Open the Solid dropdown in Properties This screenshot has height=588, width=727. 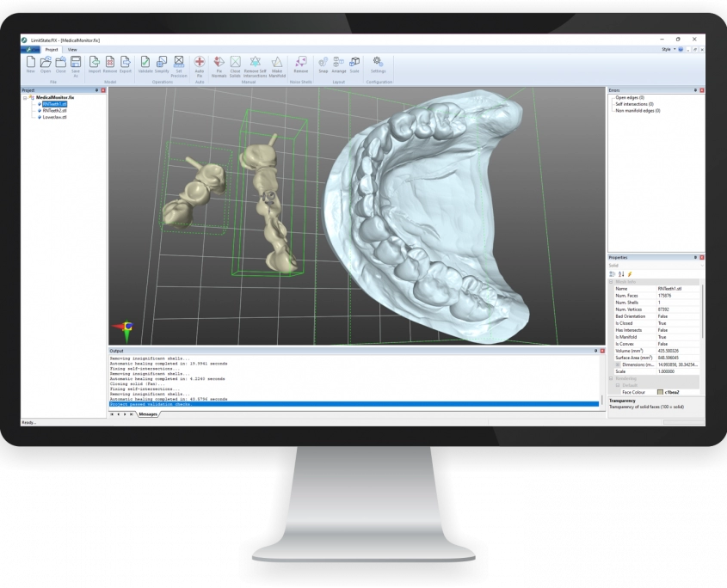tap(654, 265)
